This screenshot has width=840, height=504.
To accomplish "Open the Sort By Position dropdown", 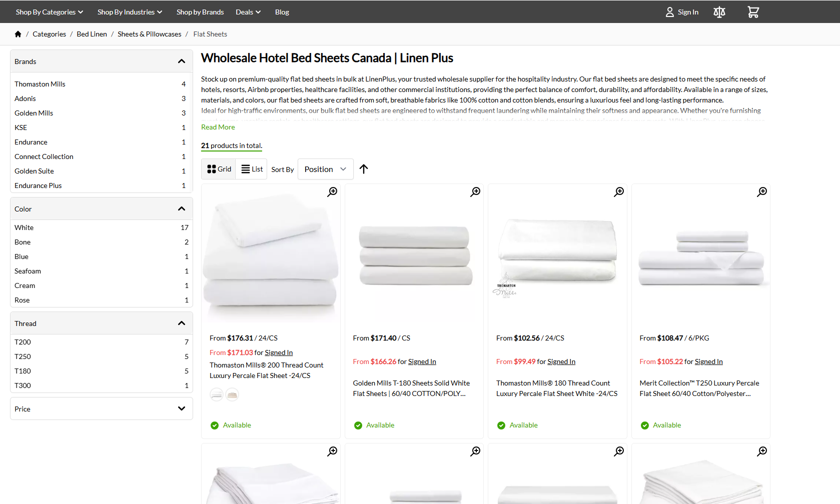I will (326, 169).
